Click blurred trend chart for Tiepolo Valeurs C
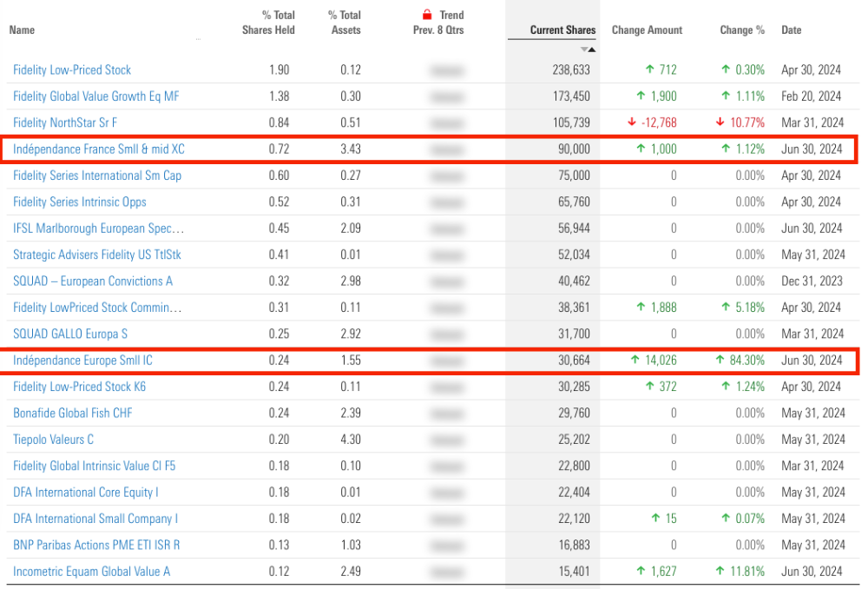868x589 pixels. click(x=446, y=440)
